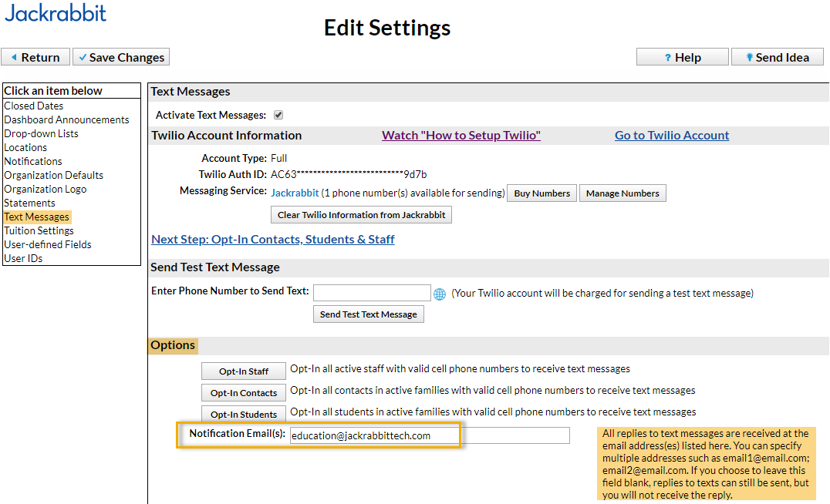Click Send Test Text Message button
This screenshot has height=504, width=830.
[x=369, y=314]
